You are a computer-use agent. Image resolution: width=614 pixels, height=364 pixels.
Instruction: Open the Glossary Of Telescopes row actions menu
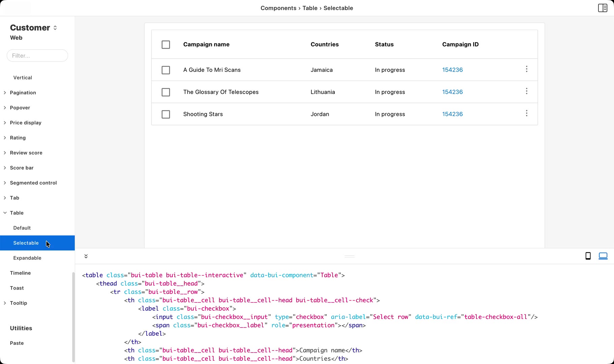[x=526, y=91]
